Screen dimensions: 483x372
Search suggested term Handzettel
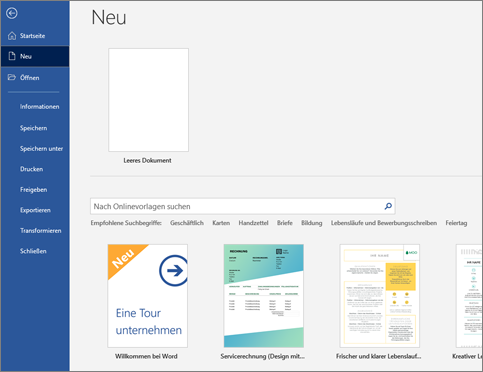tap(253, 223)
